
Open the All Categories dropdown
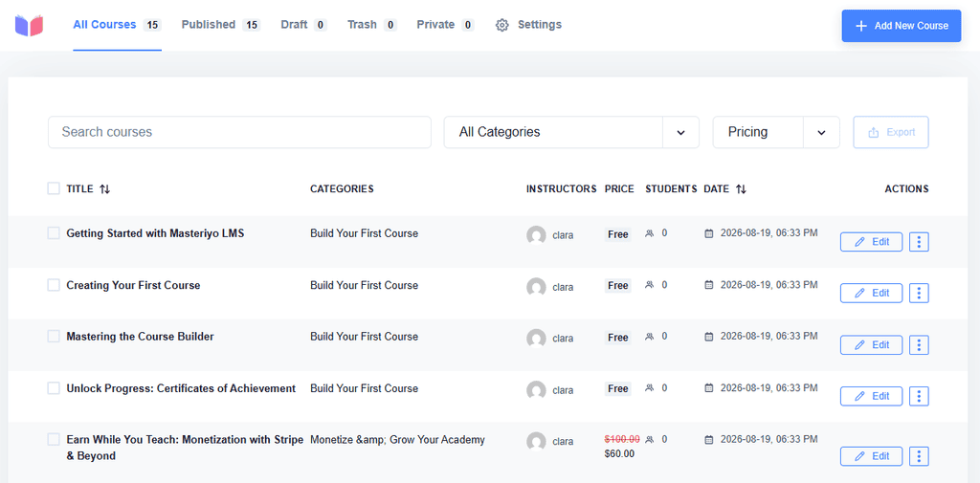pyautogui.click(x=571, y=132)
